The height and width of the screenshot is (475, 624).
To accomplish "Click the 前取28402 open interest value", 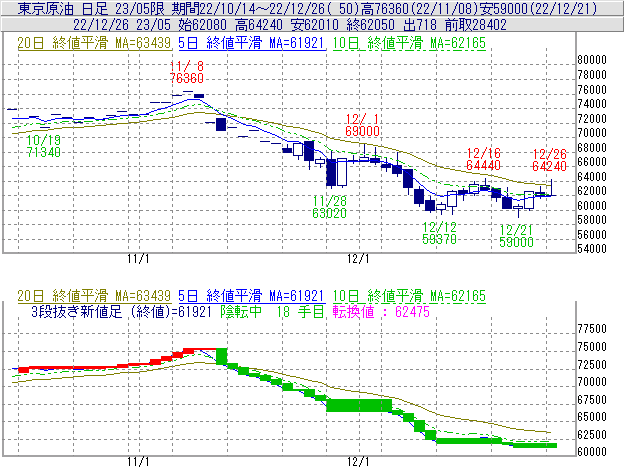I will pyautogui.click(x=476, y=25).
